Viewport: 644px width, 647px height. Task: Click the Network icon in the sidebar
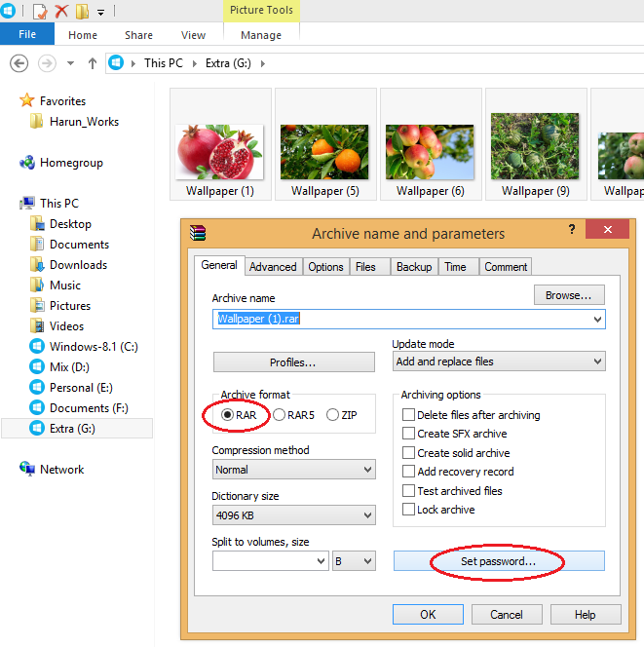tap(27, 469)
